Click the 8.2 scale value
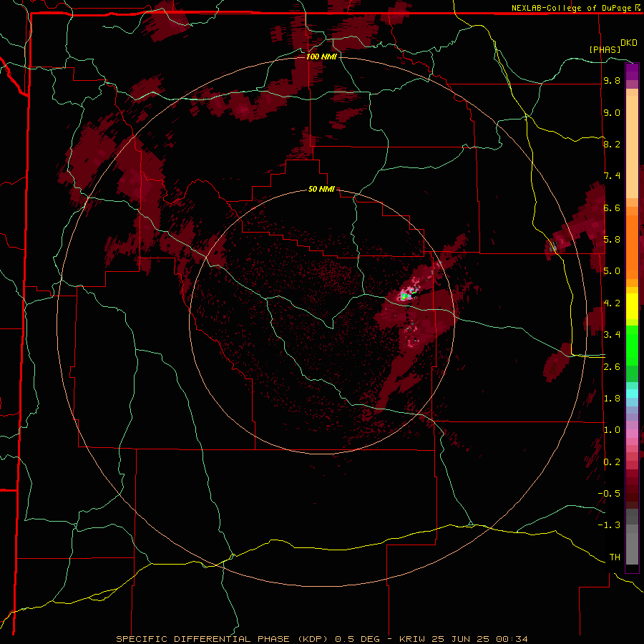644x644 pixels. 612,144
